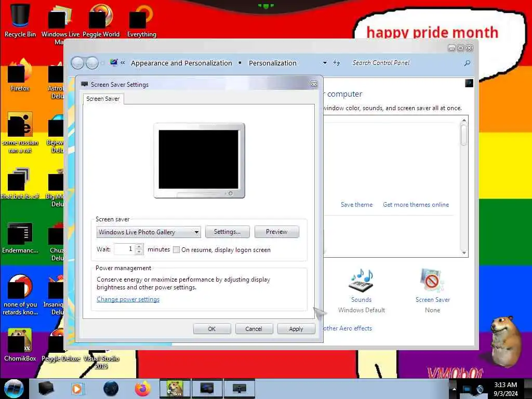Viewport: 532px width, 399px height.
Task: Decrease the Wait minutes spinner
Action: coord(139,252)
